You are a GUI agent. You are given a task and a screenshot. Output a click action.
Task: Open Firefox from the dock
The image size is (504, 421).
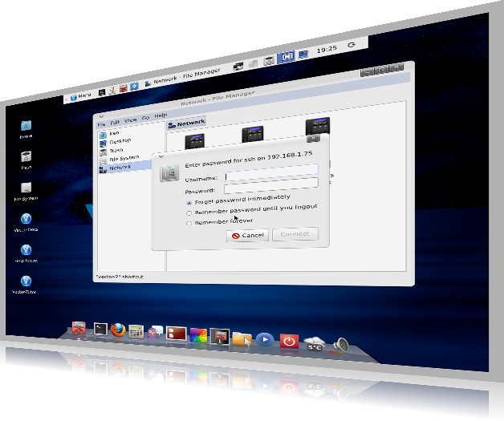(117, 328)
